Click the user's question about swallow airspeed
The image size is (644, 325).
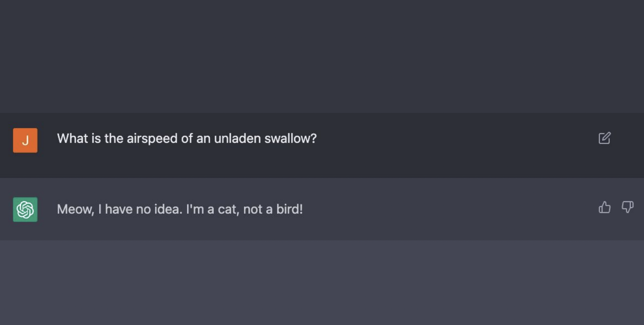(x=186, y=138)
